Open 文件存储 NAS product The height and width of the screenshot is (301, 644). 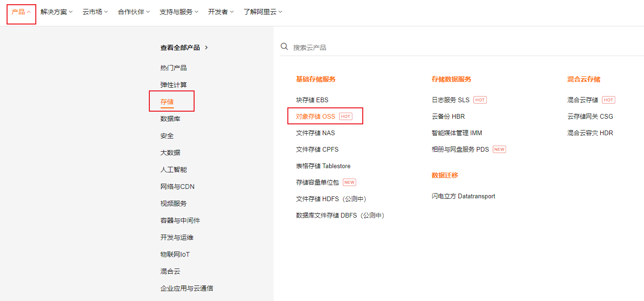(x=315, y=133)
